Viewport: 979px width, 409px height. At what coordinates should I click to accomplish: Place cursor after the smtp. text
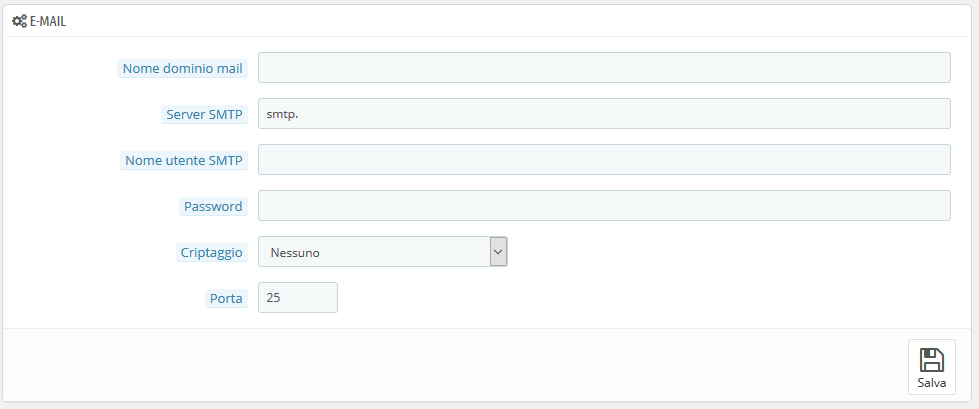[301, 114]
